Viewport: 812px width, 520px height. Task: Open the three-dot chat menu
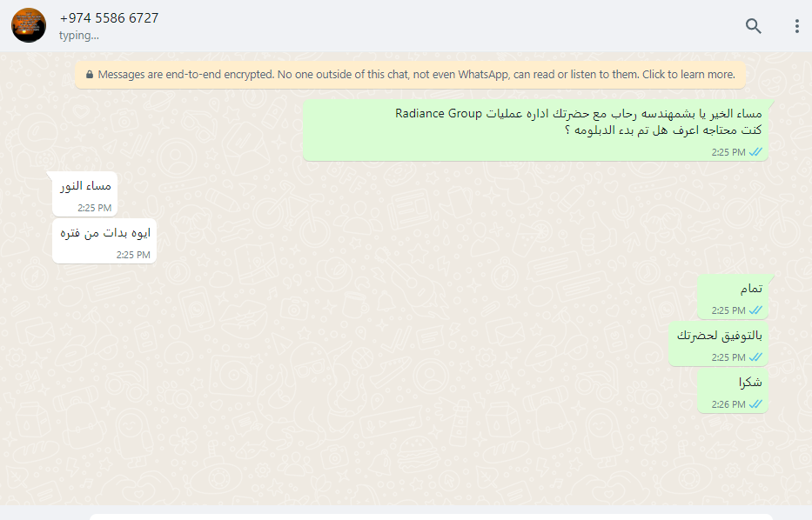pyautogui.click(x=797, y=26)
